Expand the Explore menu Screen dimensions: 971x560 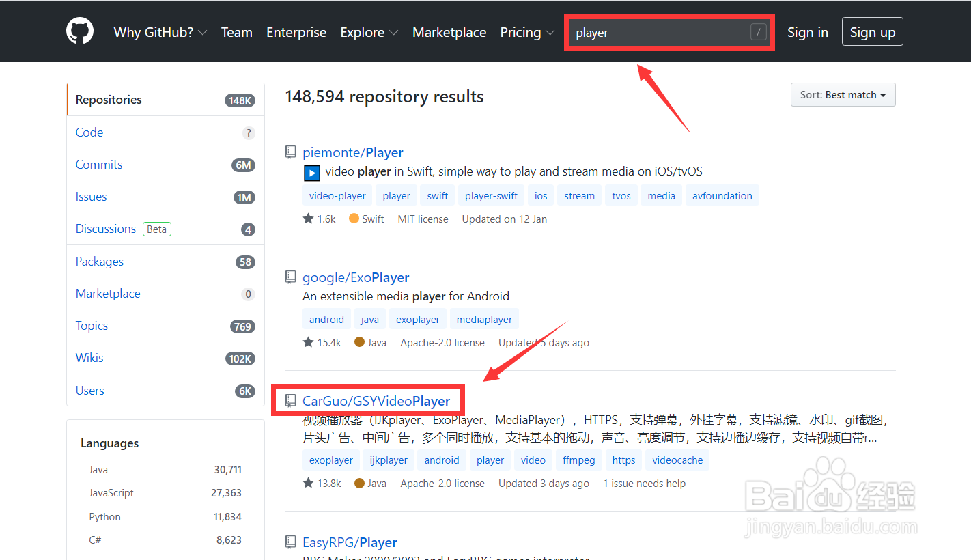pos(369,32)
